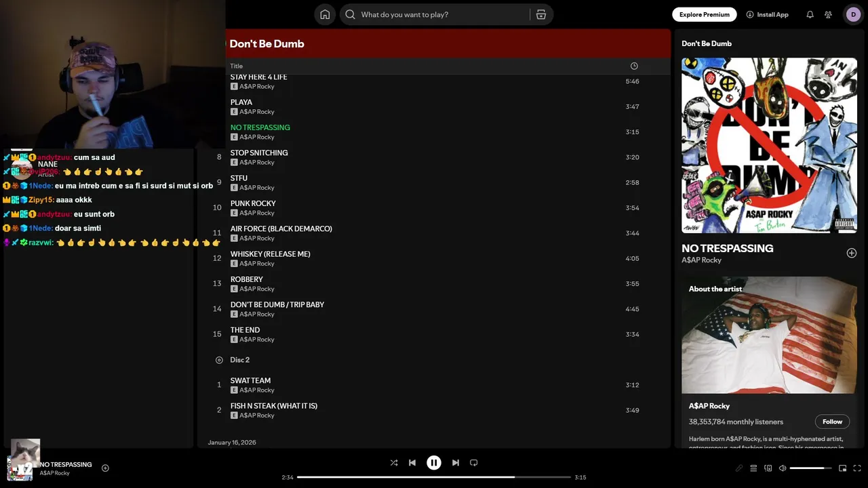
Task: Follow A$AP Rocky
Action: (x=832, y=422)
